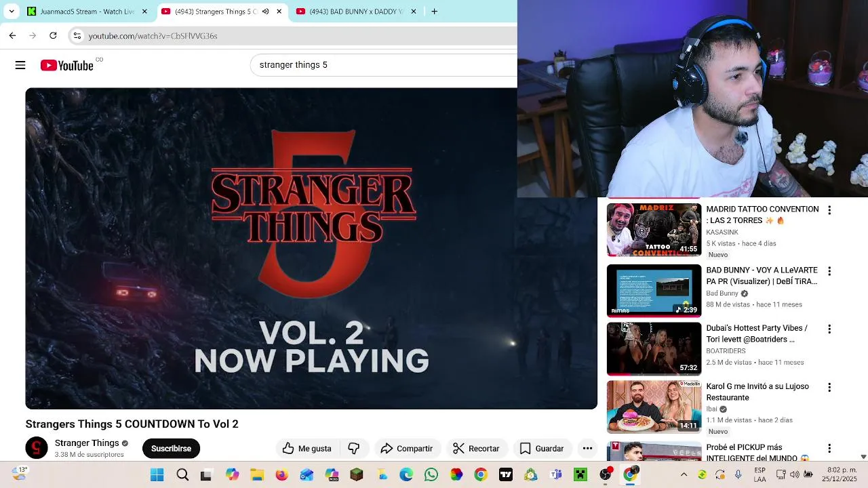
Task: Open the MADRID TATTOO CONVENTION title link
Action: 762,215
